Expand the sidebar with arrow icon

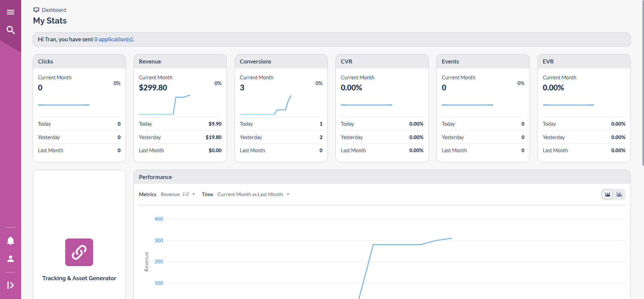(x=10, y=285)
